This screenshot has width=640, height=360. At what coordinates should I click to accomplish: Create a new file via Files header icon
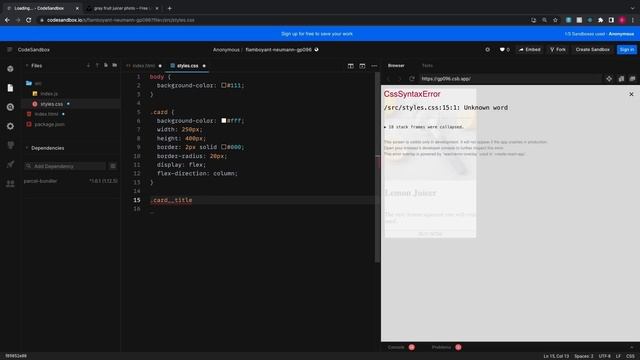pyautogui.click(x=106, y=65)
